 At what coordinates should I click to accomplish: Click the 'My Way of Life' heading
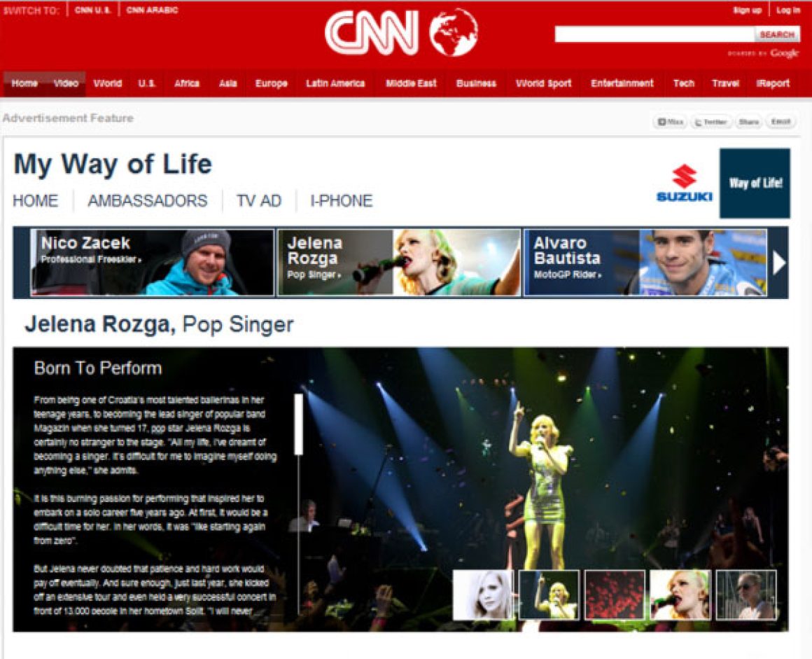(113, 165)
